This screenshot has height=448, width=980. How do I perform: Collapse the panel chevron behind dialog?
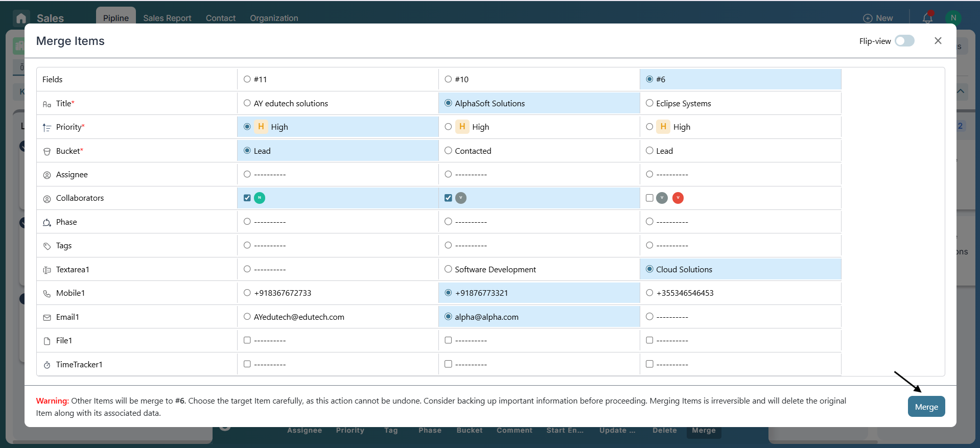click(x=961, y=91)
